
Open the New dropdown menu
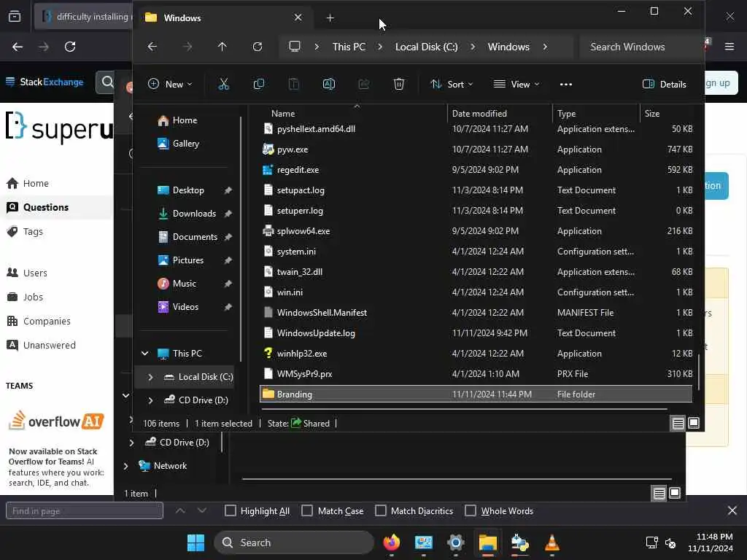click(x=169, y=85)
